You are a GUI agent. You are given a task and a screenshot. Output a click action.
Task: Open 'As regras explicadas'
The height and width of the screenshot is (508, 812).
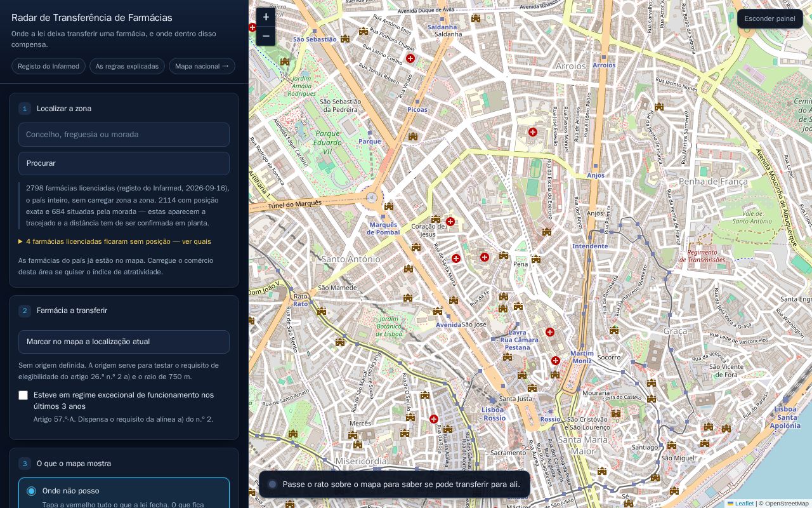127,66
